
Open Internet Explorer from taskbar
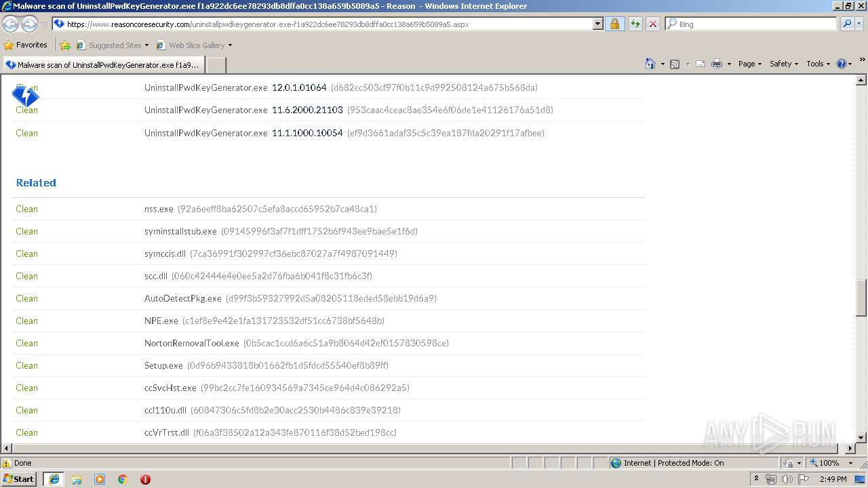[54, 479]
